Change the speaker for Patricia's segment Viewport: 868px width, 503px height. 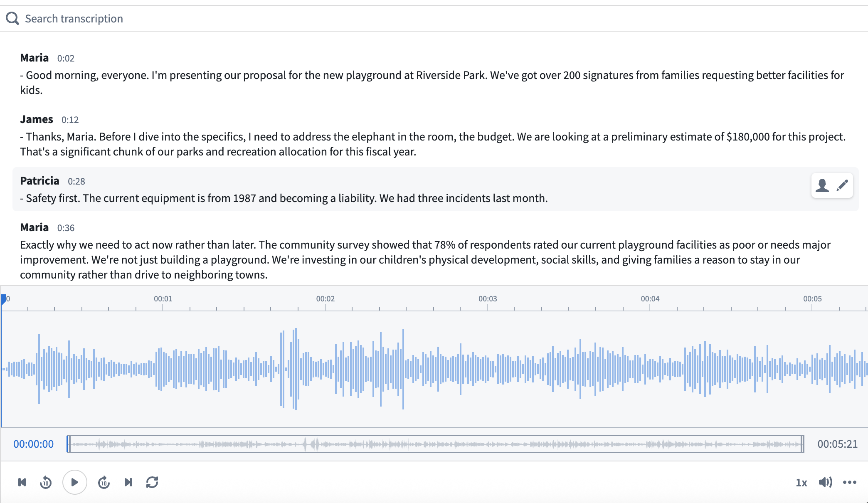tap(822, 185)
